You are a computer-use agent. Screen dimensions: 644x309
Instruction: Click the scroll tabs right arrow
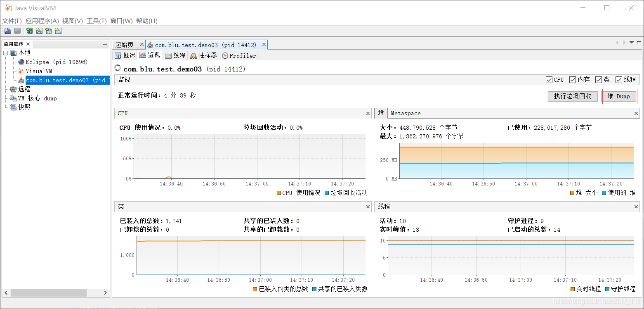coord(624,43)
